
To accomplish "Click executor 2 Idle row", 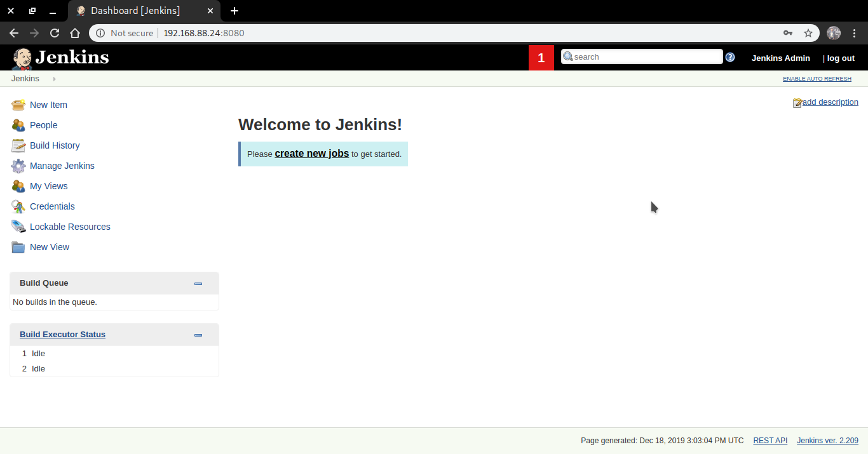I will (x=114, y=369).
